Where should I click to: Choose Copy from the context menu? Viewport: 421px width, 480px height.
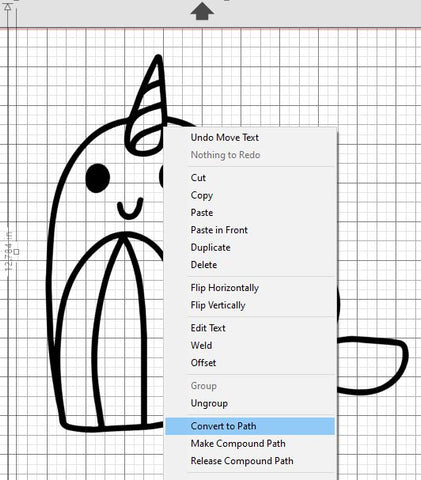point(250,195)
